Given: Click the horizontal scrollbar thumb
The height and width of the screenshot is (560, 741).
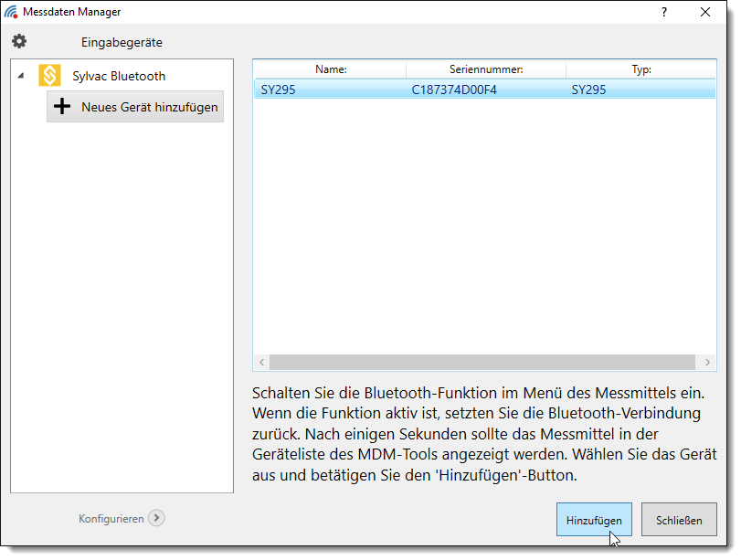Looking at the screenshot, I should pyautogui.click(x=484, y=362).
